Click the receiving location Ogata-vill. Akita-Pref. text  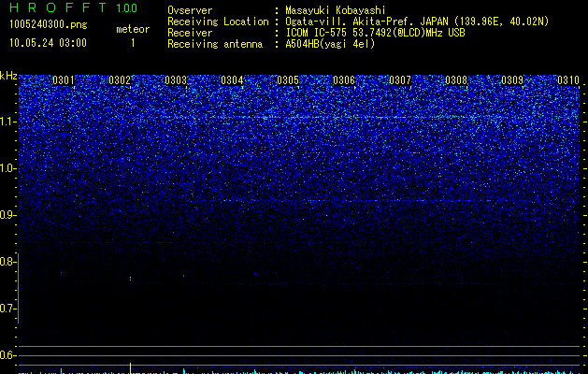(x=417, y=22)
